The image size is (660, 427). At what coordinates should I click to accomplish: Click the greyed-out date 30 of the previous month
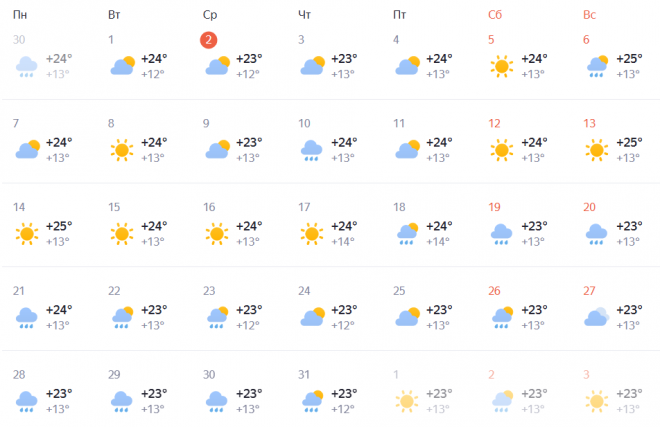point(19,40)
